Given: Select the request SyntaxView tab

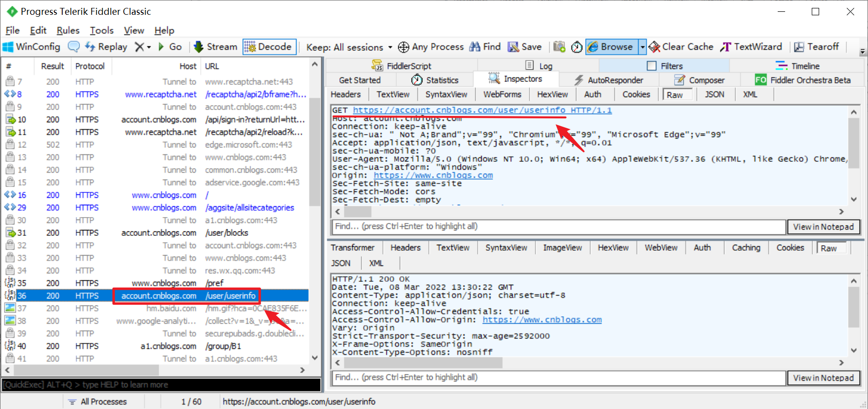Looking at the screenshot, I should click(446, 94).
